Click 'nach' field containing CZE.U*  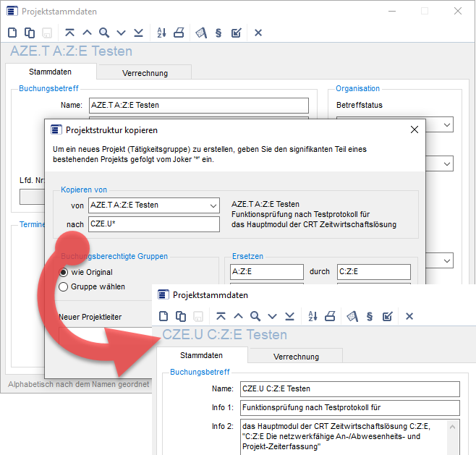click(154, 224)
